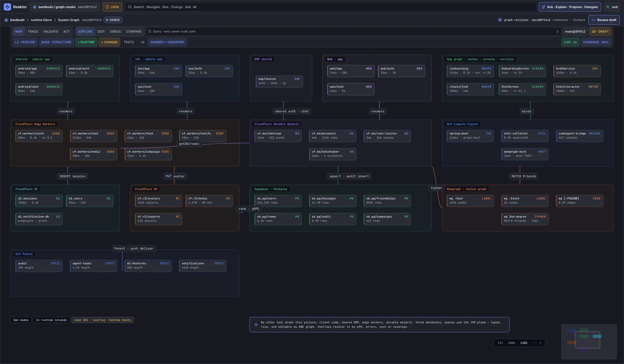This screenshot has height=364, width=624.
Task: Toggle the TESTS overlay chip
Action: [129, 42]
